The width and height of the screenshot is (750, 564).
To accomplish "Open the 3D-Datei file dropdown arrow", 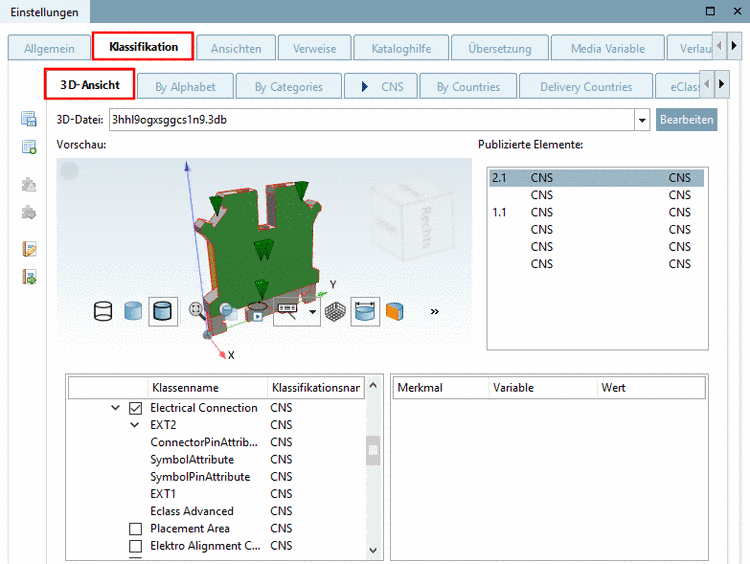I will coord(642,120).
